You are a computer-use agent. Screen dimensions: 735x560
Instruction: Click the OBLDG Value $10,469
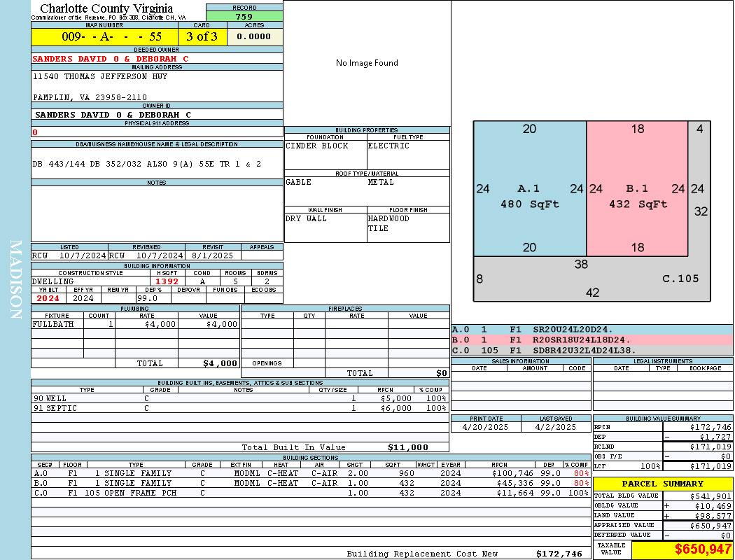[713, 506]
